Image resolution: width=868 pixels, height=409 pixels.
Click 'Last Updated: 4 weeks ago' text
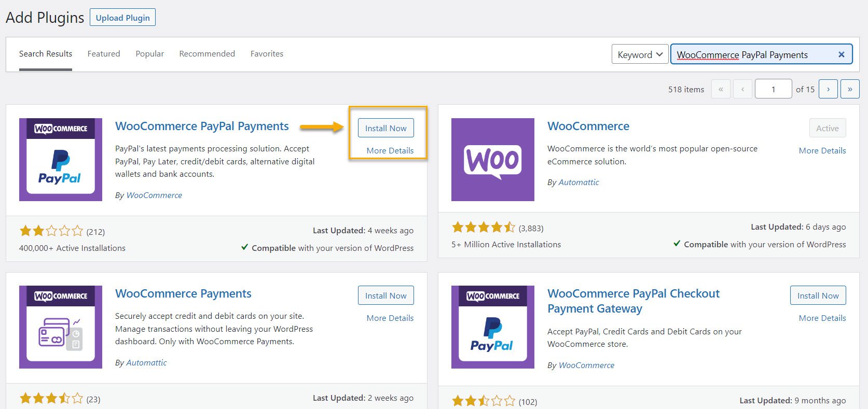tap(363, 231)
